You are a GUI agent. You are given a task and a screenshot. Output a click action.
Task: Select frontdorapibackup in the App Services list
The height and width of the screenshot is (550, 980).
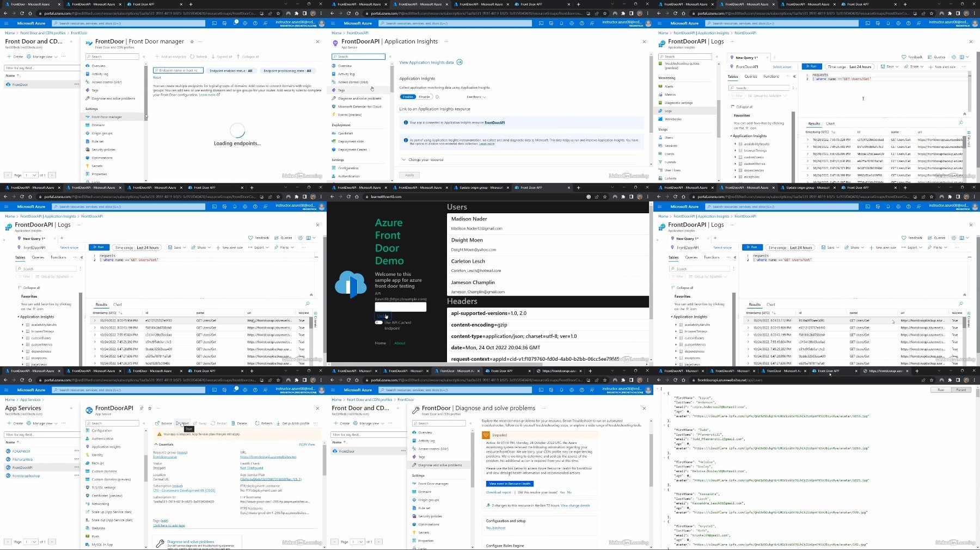(x=26, y=476)
